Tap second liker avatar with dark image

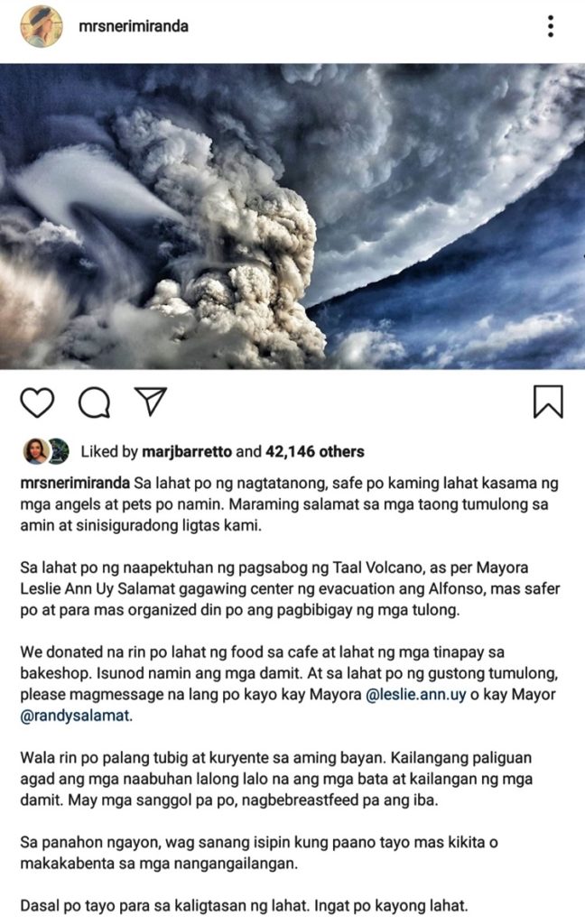[58, 451]
